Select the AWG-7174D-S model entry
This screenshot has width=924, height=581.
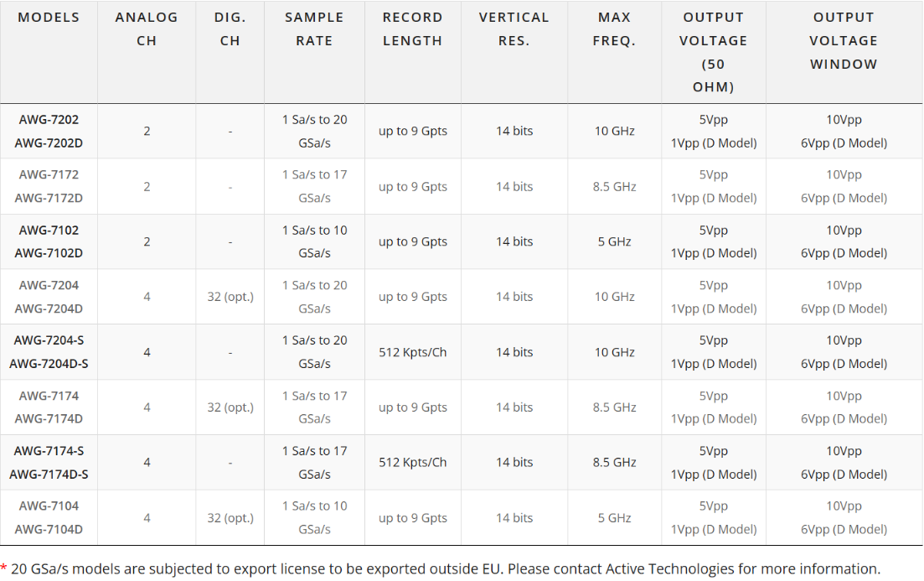pos(49,475)
